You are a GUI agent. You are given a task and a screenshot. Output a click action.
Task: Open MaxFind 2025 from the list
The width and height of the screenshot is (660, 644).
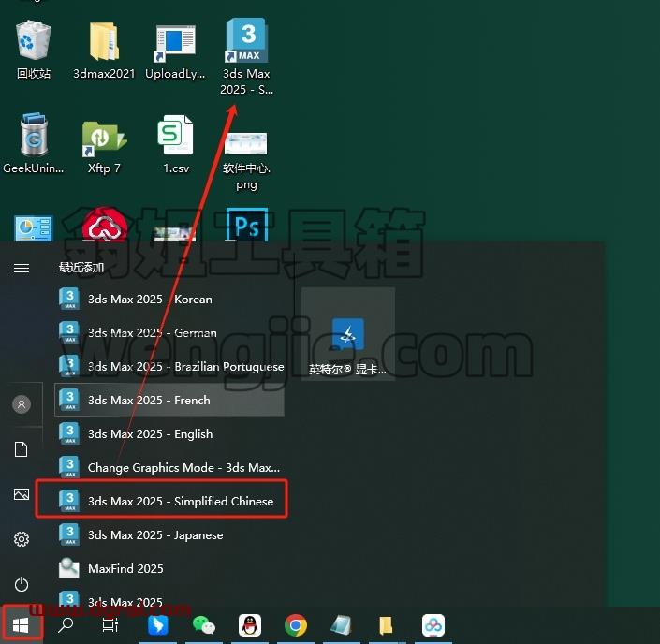tap(169, 568)
